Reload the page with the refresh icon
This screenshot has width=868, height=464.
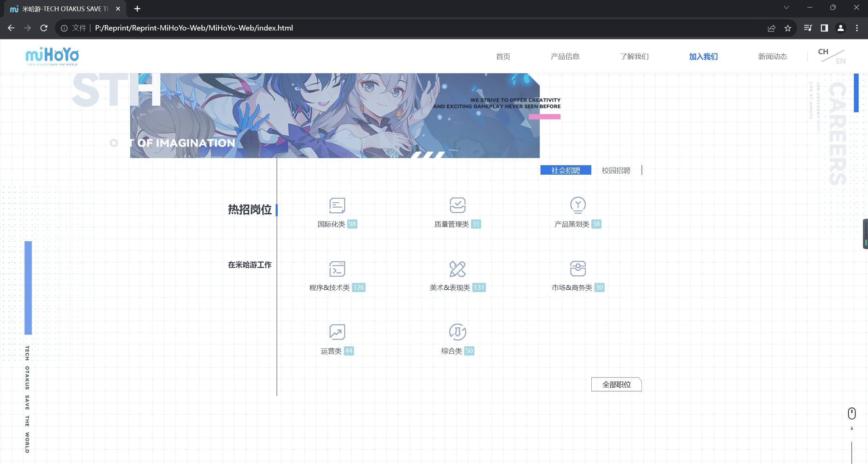click(x=44, y=28)
